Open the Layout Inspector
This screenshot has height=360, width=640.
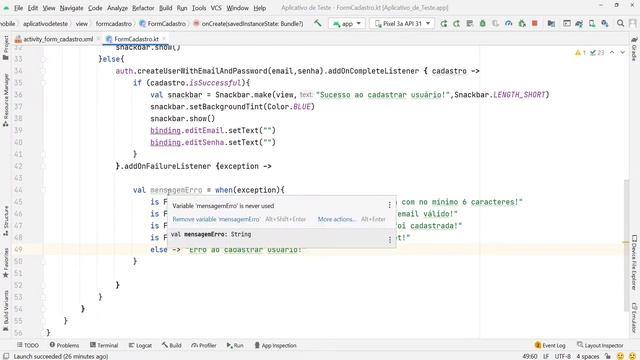coord(600,345)
